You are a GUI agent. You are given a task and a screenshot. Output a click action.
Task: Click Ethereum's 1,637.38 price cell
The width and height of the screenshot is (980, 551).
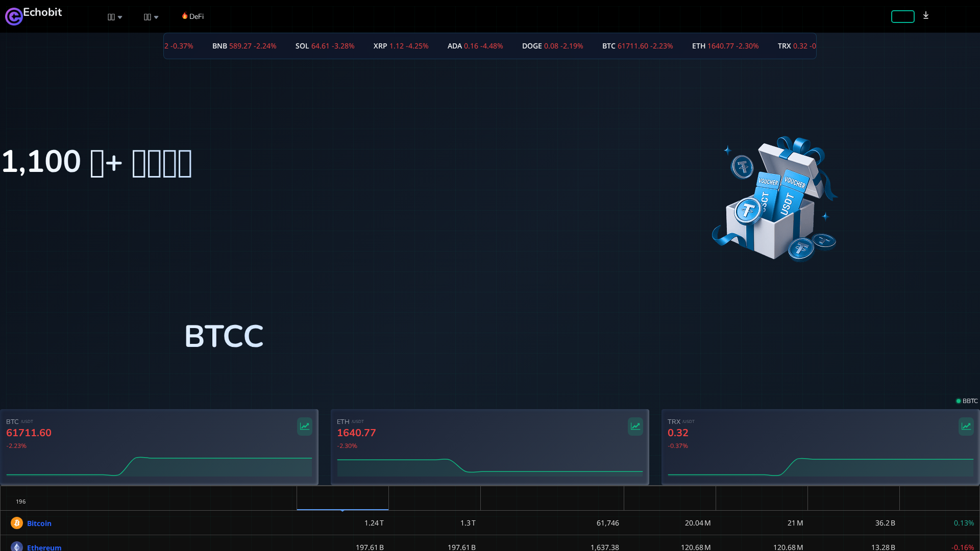click(x=605, y=547)
